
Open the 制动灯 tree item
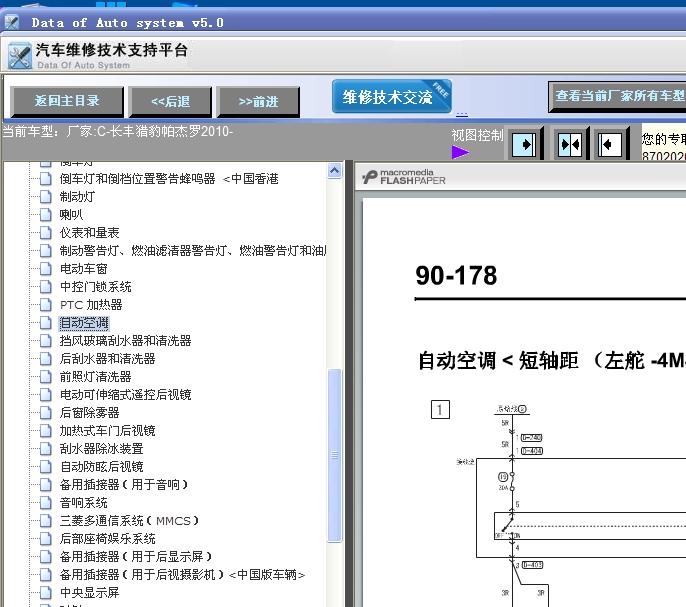pyautogui.click(x=77, y=196)
